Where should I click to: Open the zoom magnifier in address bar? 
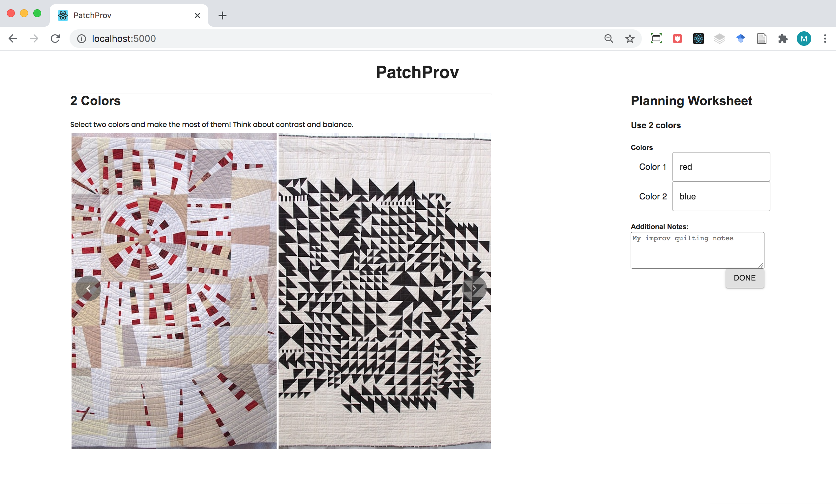[609, 39]
